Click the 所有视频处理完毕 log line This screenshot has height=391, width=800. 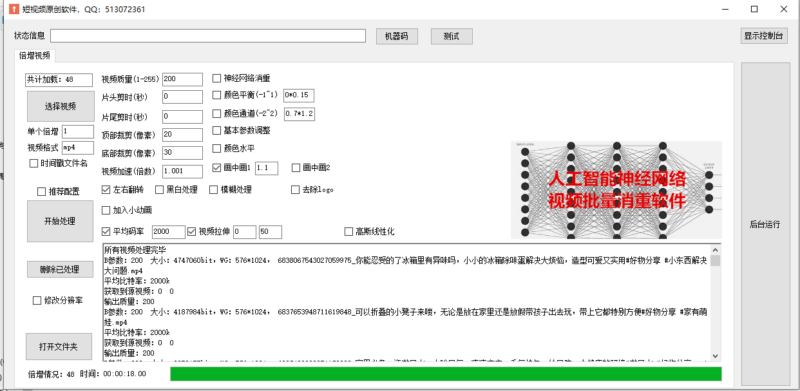point(135,250)
